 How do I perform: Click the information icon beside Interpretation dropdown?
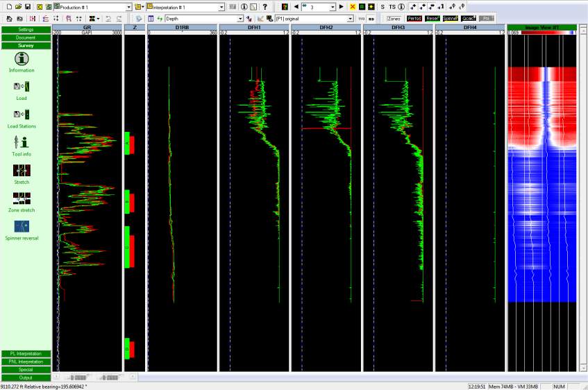[244, 7]
